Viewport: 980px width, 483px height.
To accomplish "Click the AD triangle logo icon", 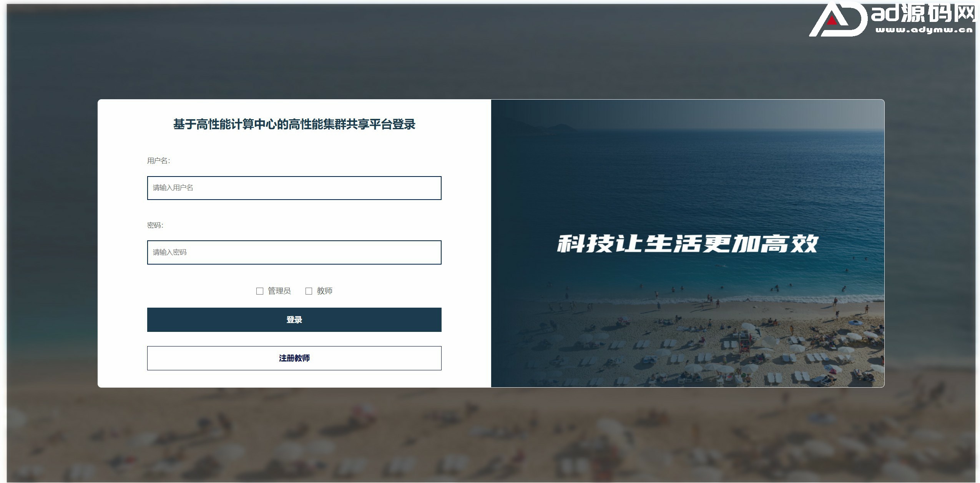I will point(838,19).
